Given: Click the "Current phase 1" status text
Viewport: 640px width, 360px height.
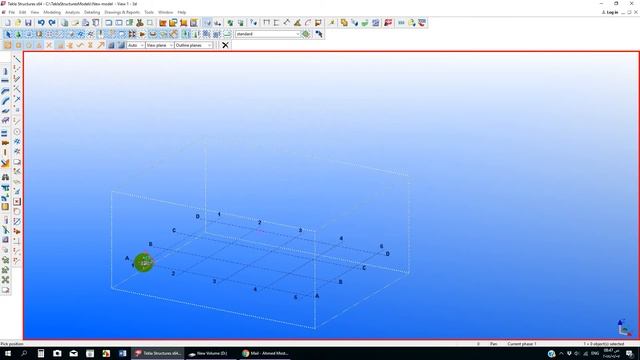Looking at the screenshot, I should (522, 344).
